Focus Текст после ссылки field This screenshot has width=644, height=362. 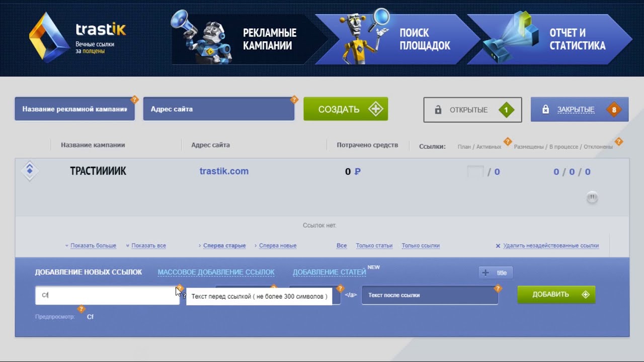(x=430, y=295)
